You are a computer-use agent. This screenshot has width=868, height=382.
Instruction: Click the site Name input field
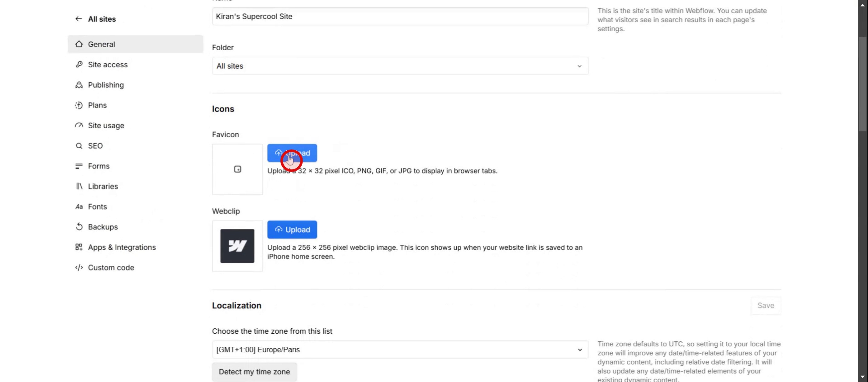tap(400, 17)
